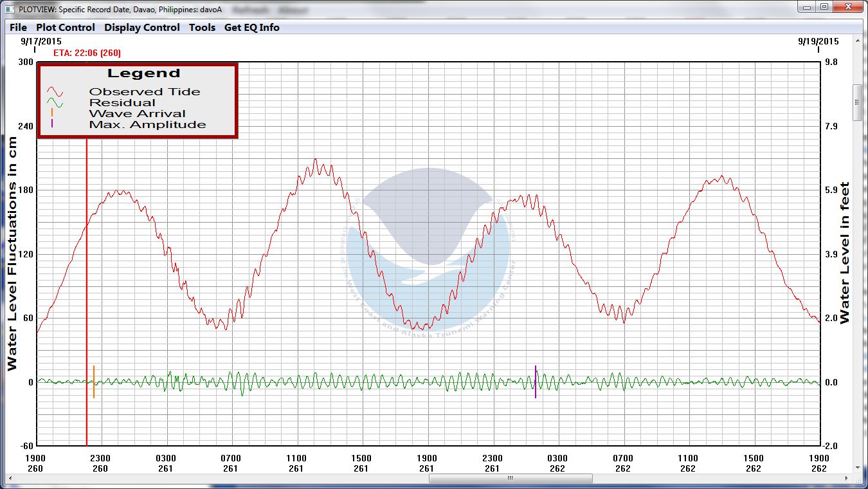
Task: Click the 7.9 value on right axis
Action: click(831, 126)
